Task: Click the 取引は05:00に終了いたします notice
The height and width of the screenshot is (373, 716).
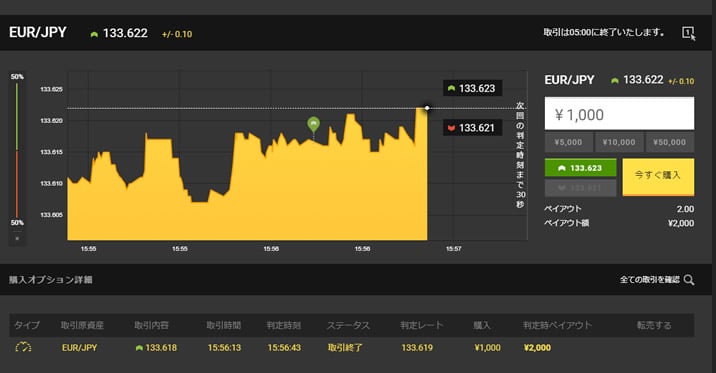Action: 604,32
